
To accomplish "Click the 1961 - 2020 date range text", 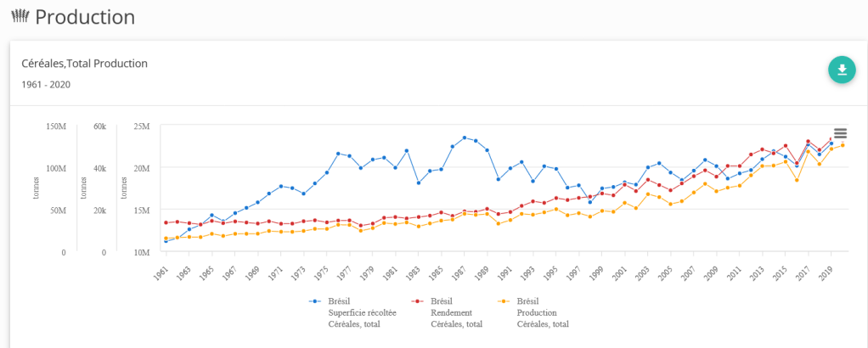I will (x=46, y=84).
